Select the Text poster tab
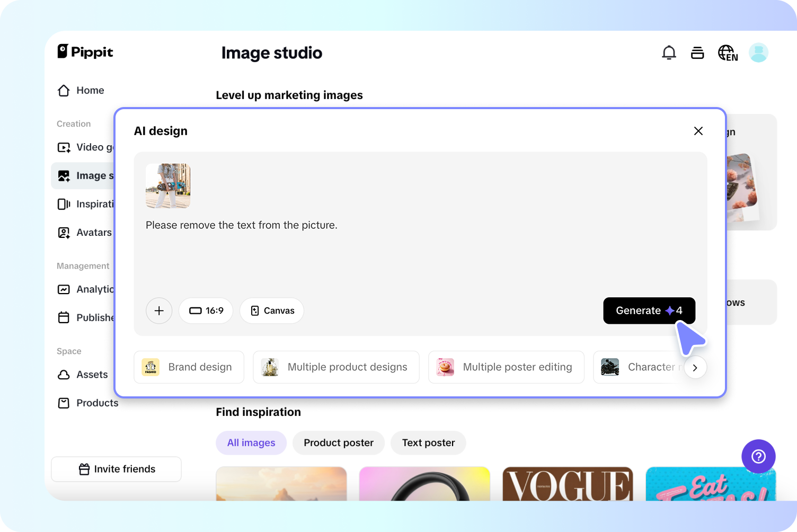This screenshot has width=797, height=532. (428, 443)
